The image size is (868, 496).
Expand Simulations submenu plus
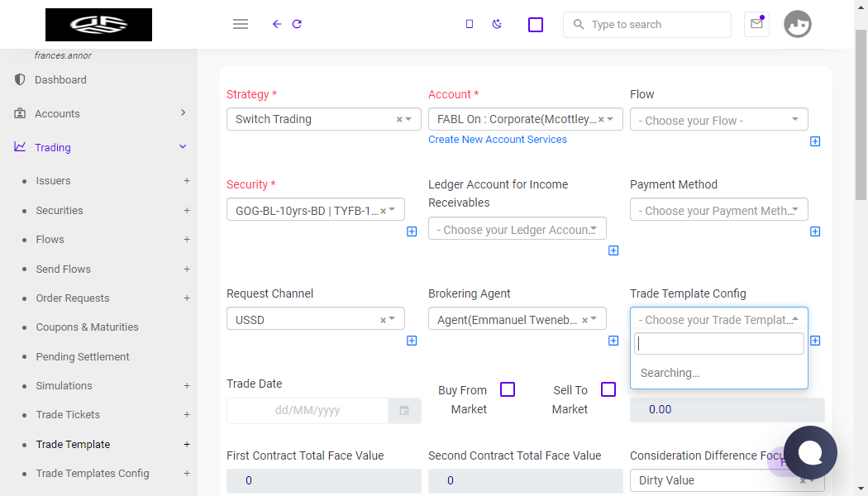pyautogui.click(x=187, y=385)
